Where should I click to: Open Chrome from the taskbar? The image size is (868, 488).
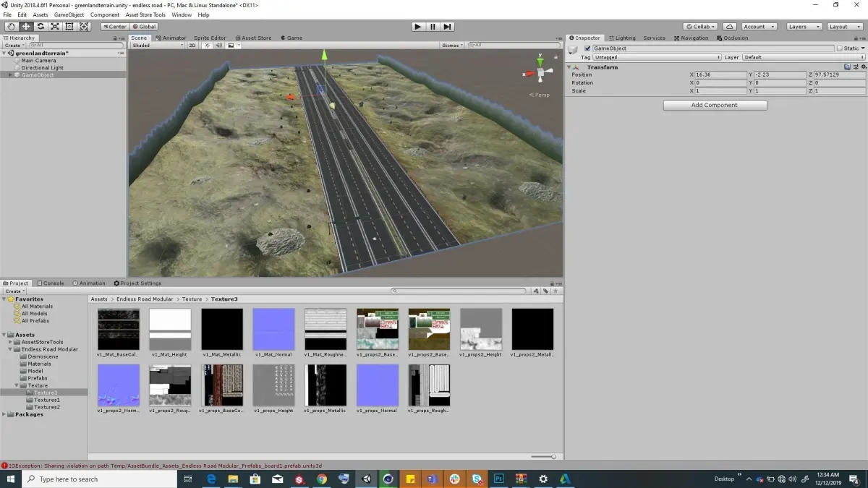click(322, 479)
